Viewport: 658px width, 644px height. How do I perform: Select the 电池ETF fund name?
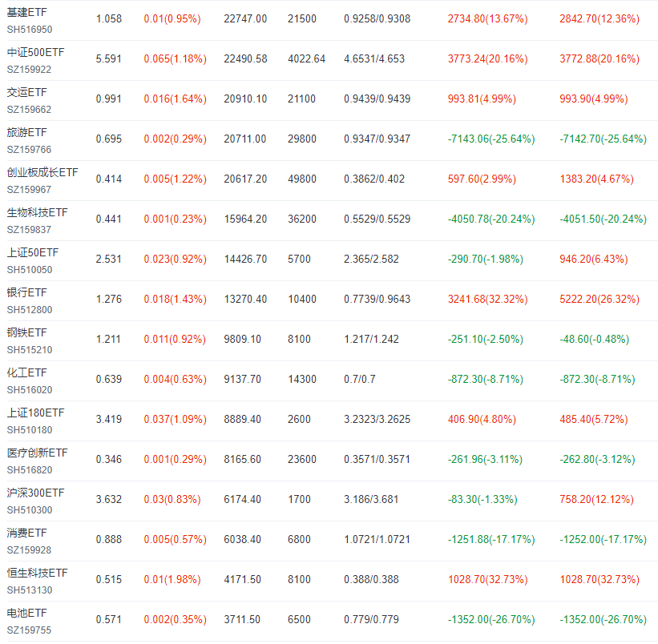[27, 613]
